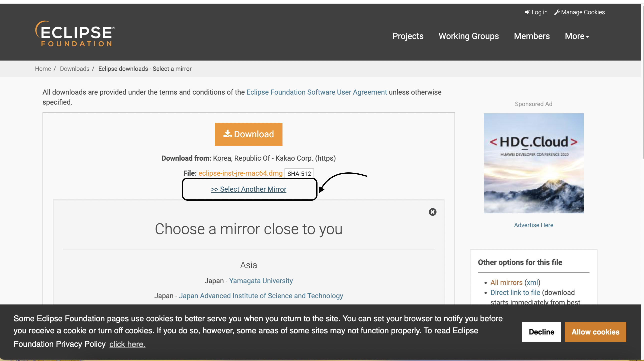Screen dimensions: 644x361
Task: Go to Home breadcrumb
Action: [43, 69]
